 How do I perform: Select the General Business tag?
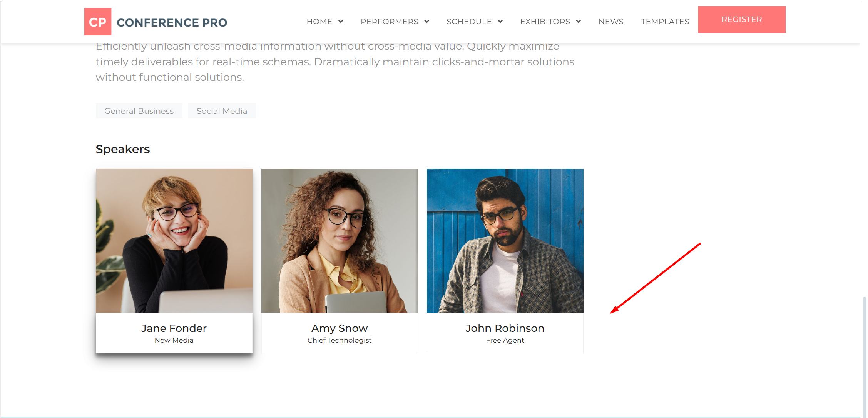tap(139, 111)
